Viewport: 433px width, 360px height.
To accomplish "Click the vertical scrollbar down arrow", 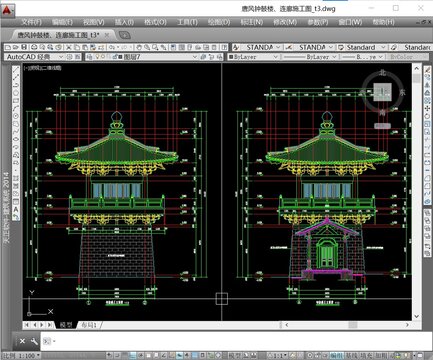I will (x=417, y=316).
